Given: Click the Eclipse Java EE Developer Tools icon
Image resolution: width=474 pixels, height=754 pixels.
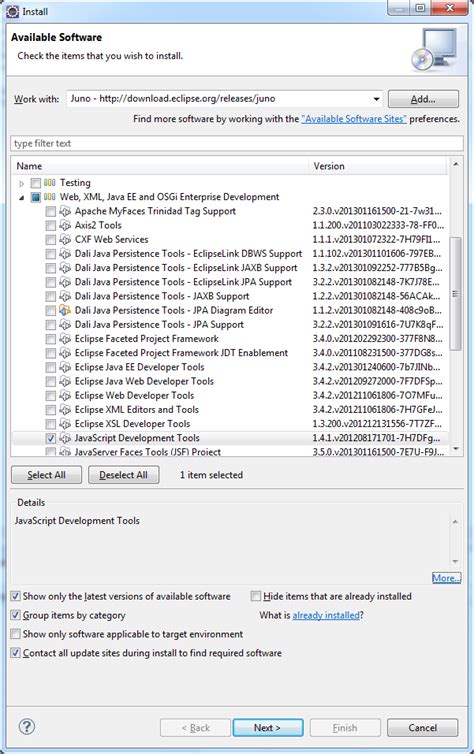Looking at the screenshot, I should point(65,367).
